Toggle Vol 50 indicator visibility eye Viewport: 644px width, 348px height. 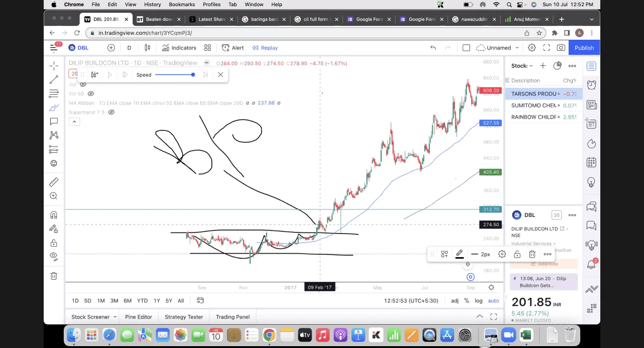pyautogui.click(x=91, y=94)
